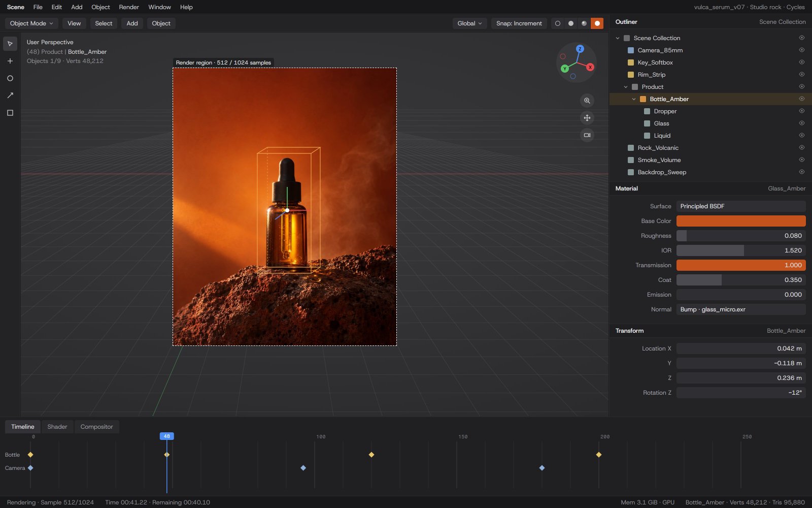Image resolution: width=812 pixels, height=508 pixels.
Task: Open the Render menu
Action: tap(129, 7)
